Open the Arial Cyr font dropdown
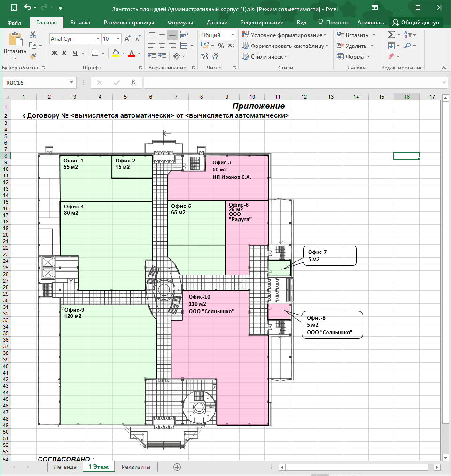The image size is (451, 476). coord(98,39)
